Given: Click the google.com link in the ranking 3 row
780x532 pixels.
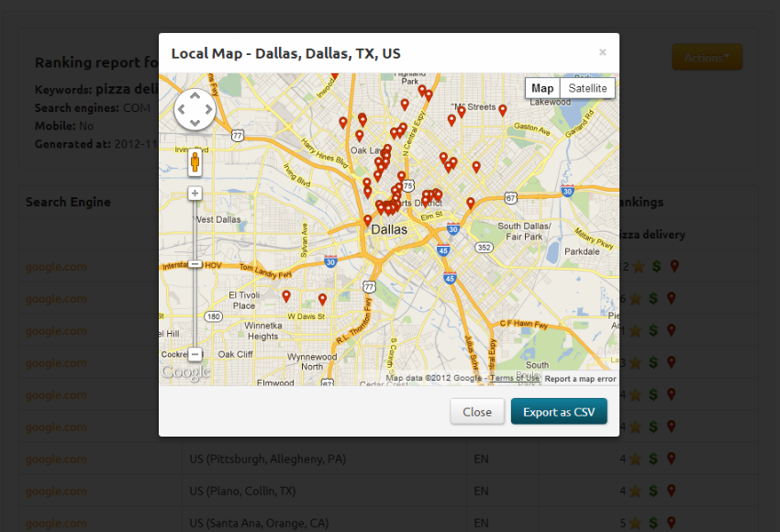Looking at the screenshot, I should [x=56, y=362].
